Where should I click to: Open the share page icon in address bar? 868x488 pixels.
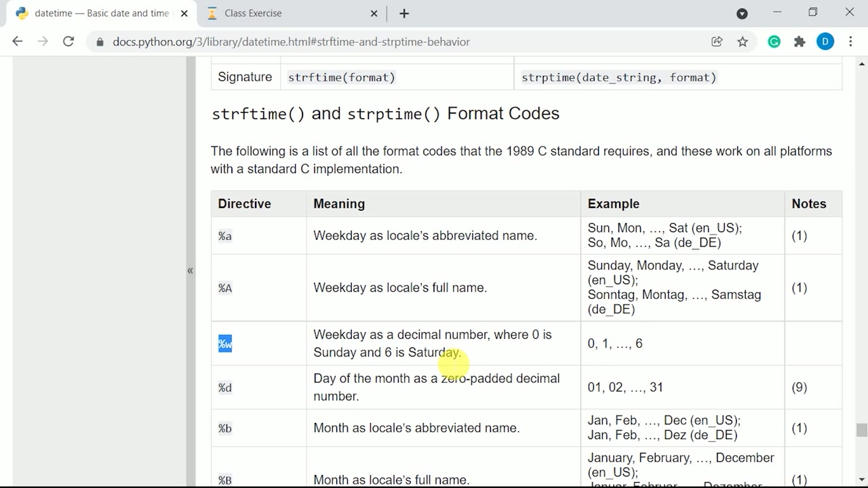(x=717, y=42)
